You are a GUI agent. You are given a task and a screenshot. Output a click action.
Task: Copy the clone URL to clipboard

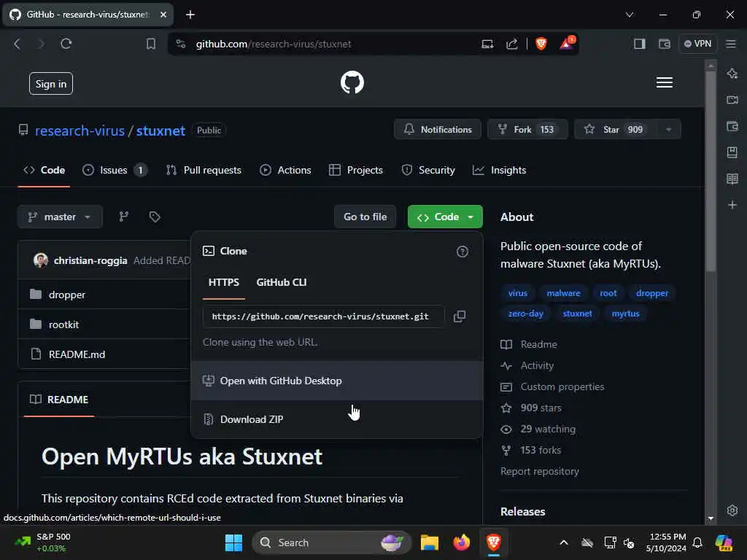pos(460,316)
